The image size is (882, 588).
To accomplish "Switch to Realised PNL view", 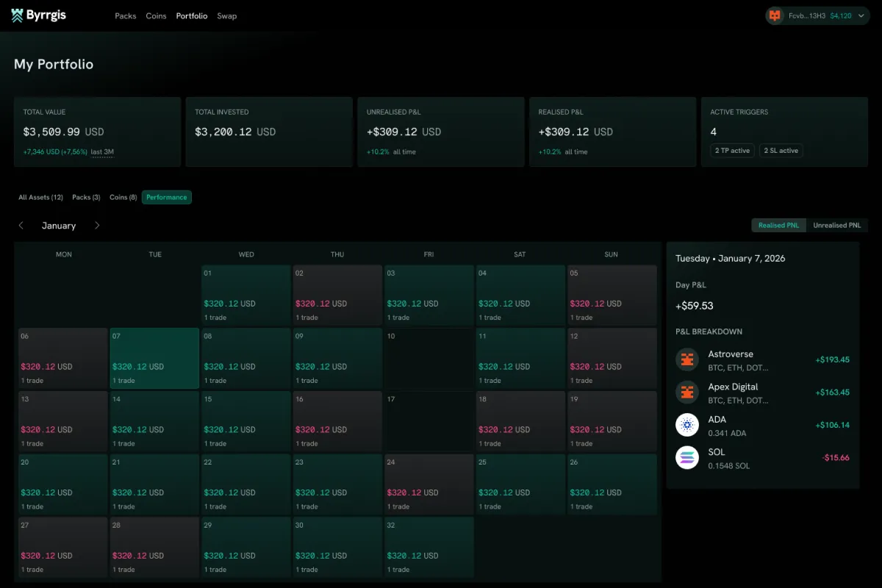I will [x=778, y=226].
